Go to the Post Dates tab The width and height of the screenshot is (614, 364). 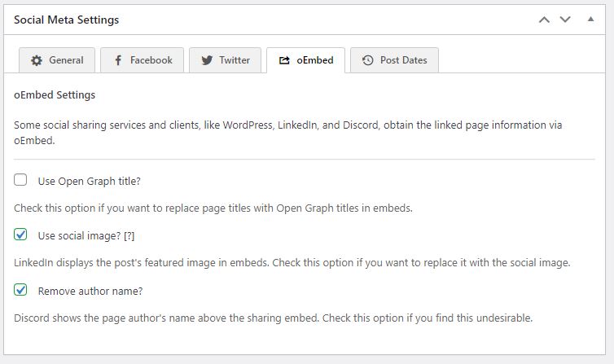pyautogui.click(x=403, y=60)
